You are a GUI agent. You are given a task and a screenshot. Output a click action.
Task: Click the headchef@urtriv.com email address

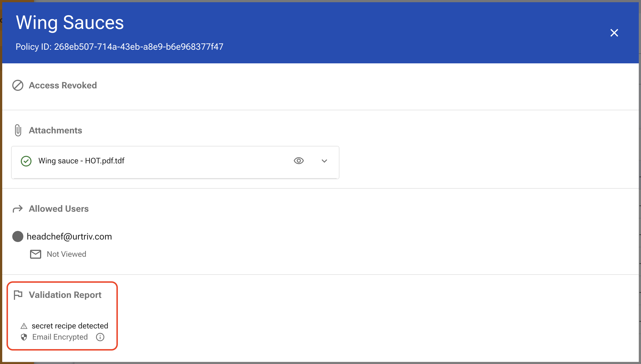click(69, 236)
